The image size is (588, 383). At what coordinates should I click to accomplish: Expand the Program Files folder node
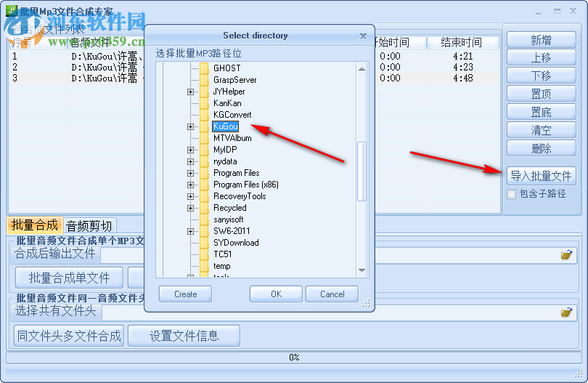tap(190, 173)
